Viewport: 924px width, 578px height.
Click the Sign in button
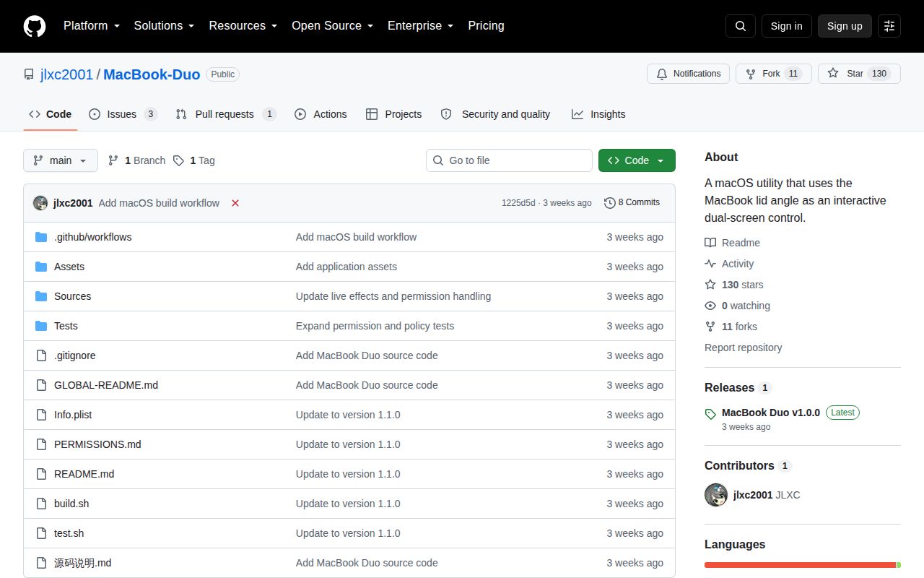tap(786, 26)
